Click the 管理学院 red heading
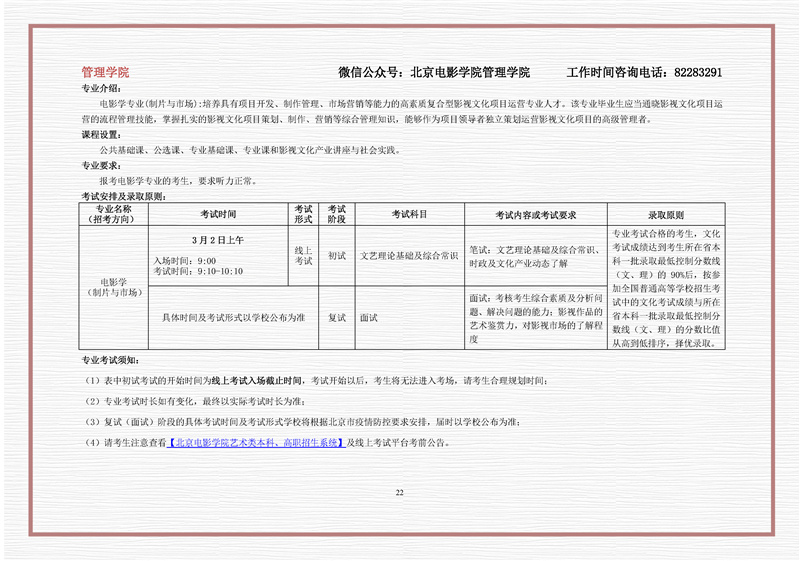Image resolution: width=800 pixels, height=561 pixels. (x=105, y=73)
